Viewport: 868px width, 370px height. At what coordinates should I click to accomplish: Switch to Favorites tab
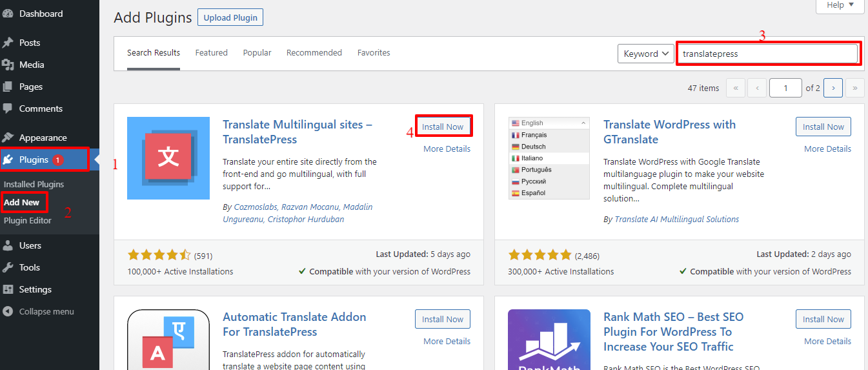click(x=374, y=53)
